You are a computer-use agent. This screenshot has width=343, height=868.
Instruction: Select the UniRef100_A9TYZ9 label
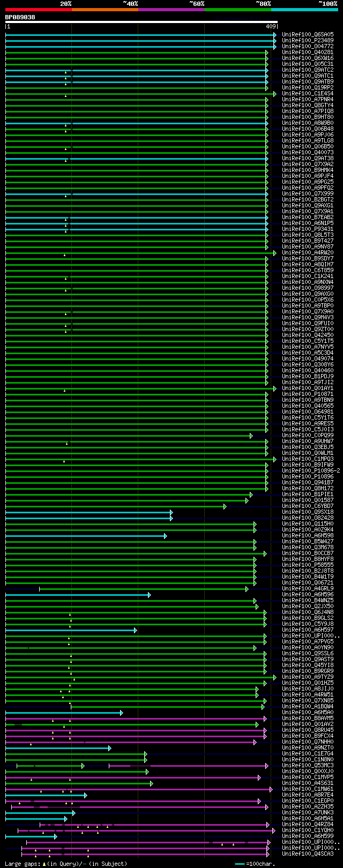click(308, 677)
